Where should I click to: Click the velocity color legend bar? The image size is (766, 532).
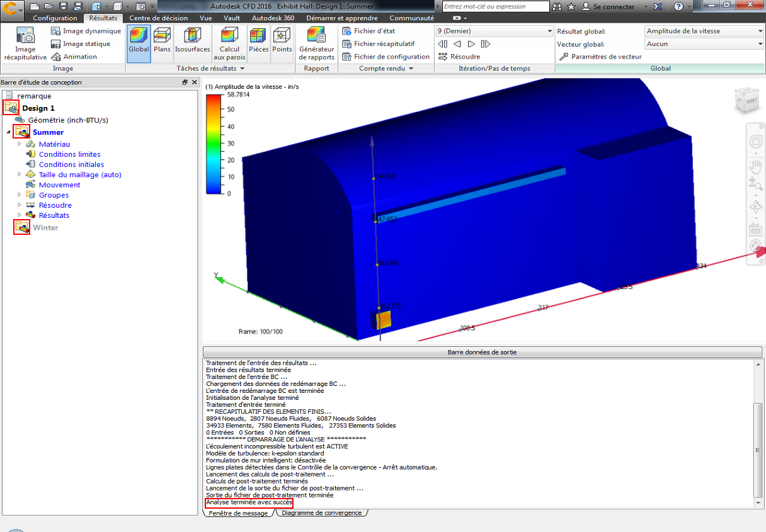[215, 144]
